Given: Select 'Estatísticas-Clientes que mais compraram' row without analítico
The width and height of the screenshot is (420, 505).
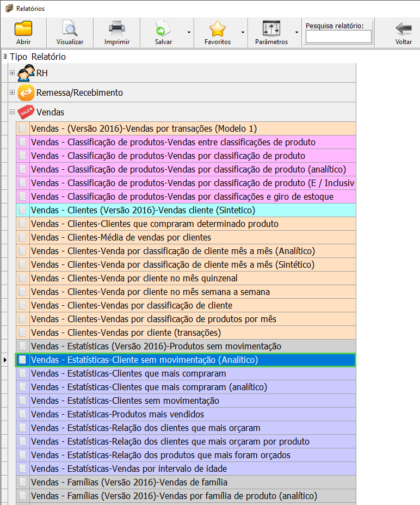Looking at the screenshot, I should click(186, 373).
